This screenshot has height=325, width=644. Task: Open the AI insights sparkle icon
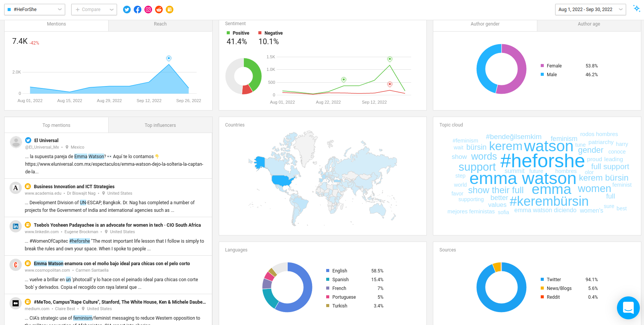pos(636,8)
